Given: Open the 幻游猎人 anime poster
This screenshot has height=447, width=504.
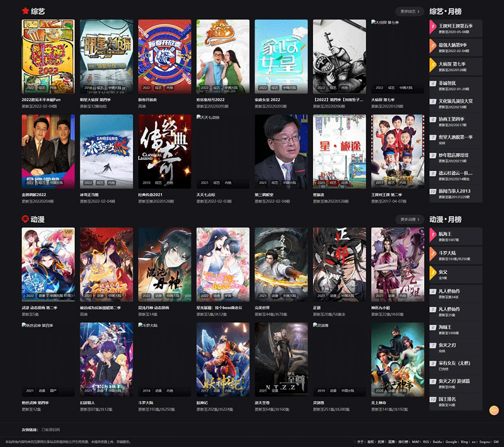Looking at the screenshot, I should coord(106,359).
